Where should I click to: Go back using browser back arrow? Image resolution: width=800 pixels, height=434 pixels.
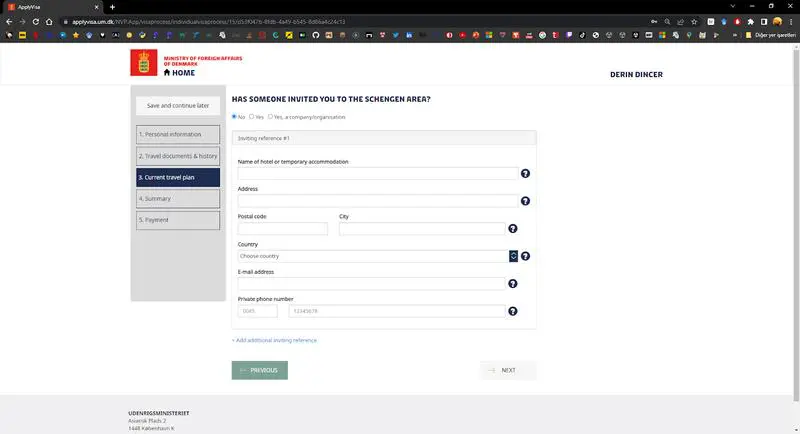pyautogui.click(x=9, y=22)
